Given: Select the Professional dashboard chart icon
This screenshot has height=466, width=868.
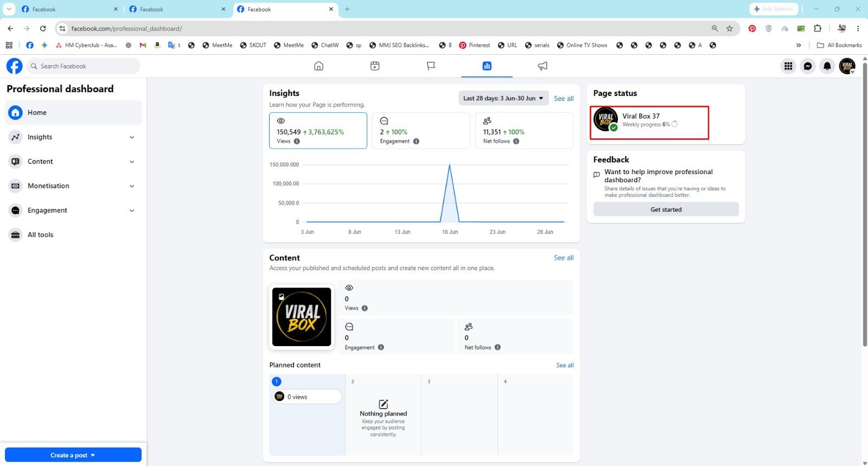Looking at the screenshot, I should (487, 66).
